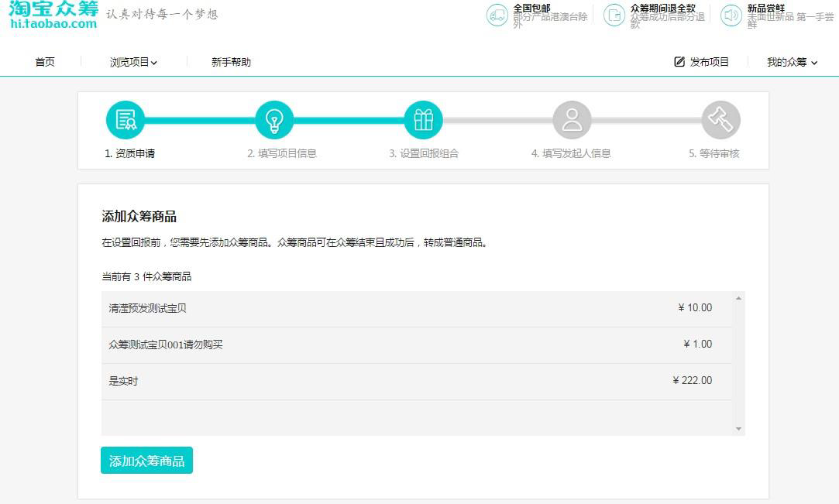Click the 新品尝鲜 heading text
Screen dimensions: 839x504
(x=766, y=8)
